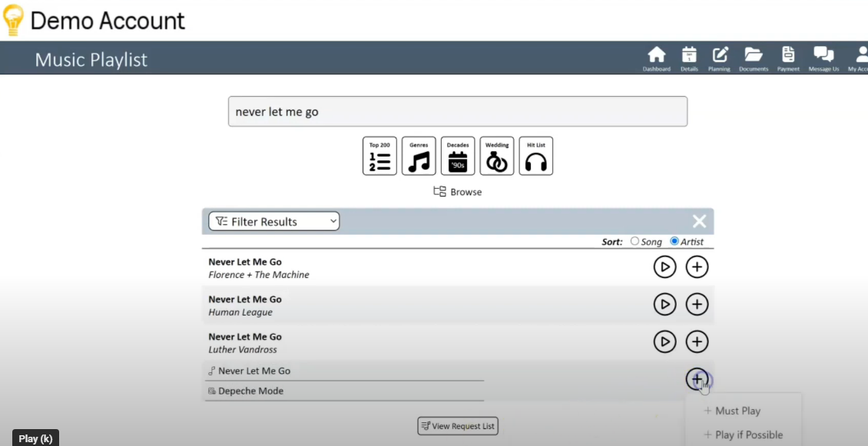Screen dimensions: 868x446
Task: Play preview of Luther Vandross song
Action: click(x=665, y=342)
